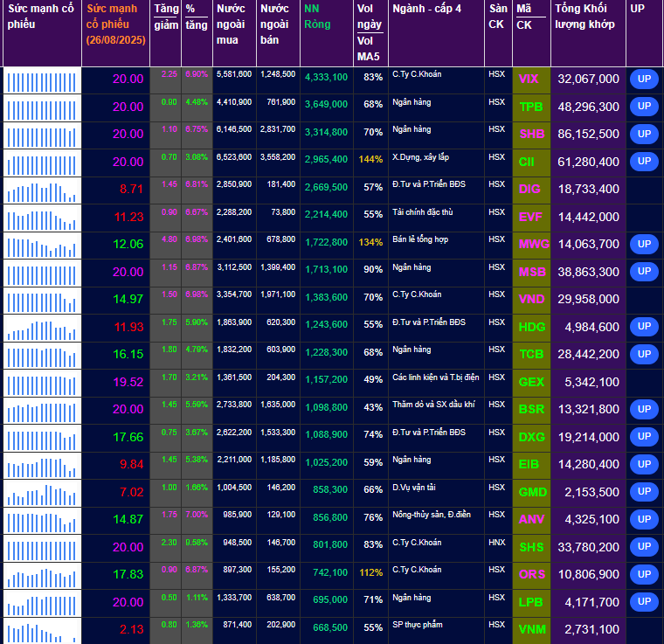Click total volume 48,296,300
664x644 pixels.
(588, 107)
